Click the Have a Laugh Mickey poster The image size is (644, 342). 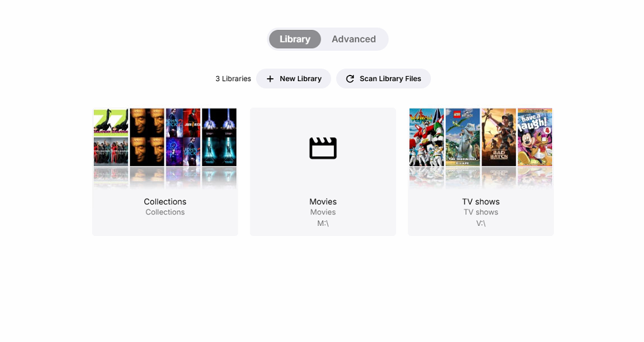coord(535,137)
